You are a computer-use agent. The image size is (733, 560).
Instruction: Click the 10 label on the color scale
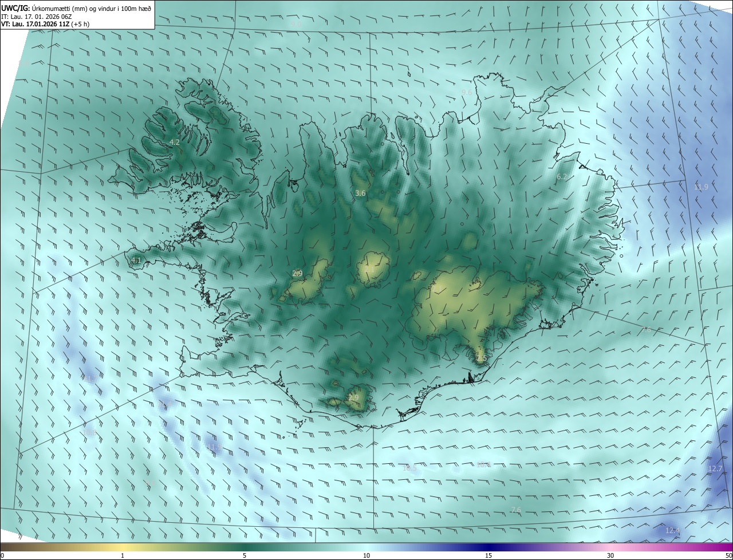366,555
